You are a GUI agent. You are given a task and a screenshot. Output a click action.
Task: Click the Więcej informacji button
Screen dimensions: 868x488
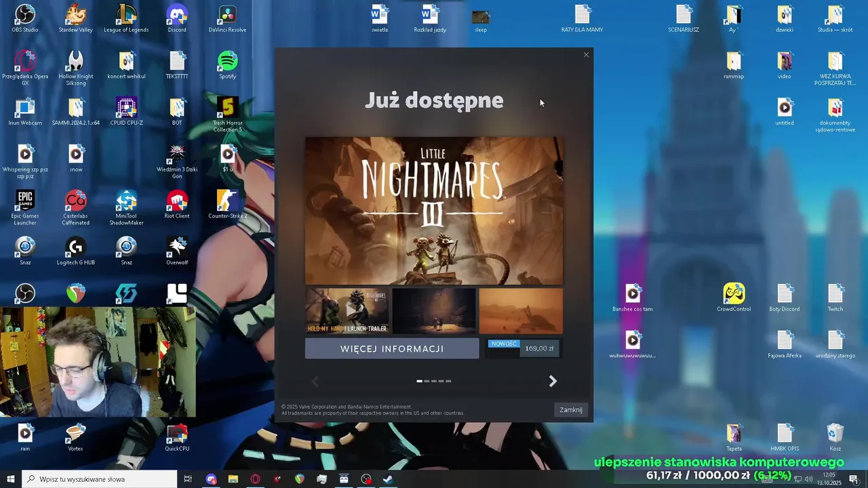click(x=392, y=348)
